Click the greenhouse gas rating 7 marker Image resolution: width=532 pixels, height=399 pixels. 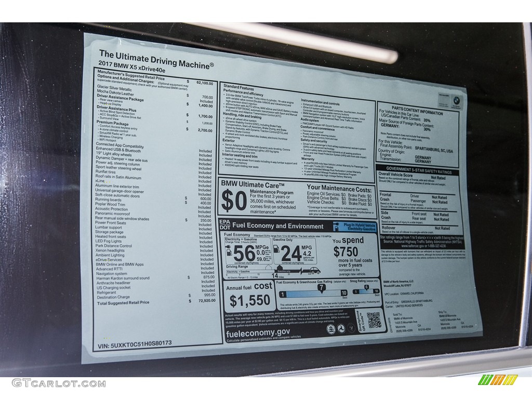click(321, 288)
